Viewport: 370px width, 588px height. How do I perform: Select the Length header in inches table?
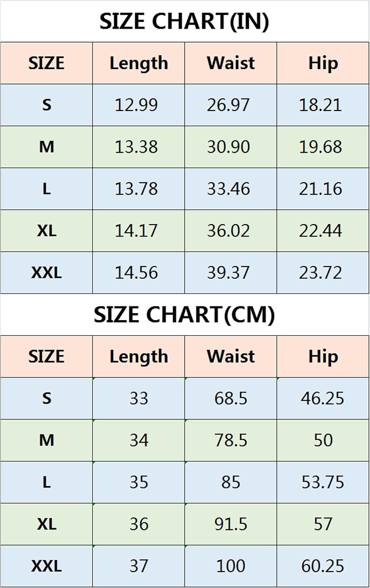coord(139,63)
